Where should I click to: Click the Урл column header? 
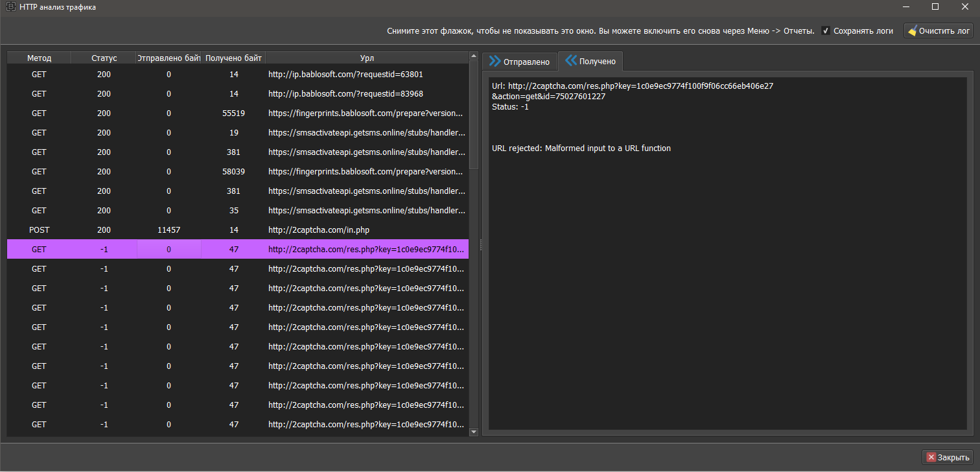point(367,58)
